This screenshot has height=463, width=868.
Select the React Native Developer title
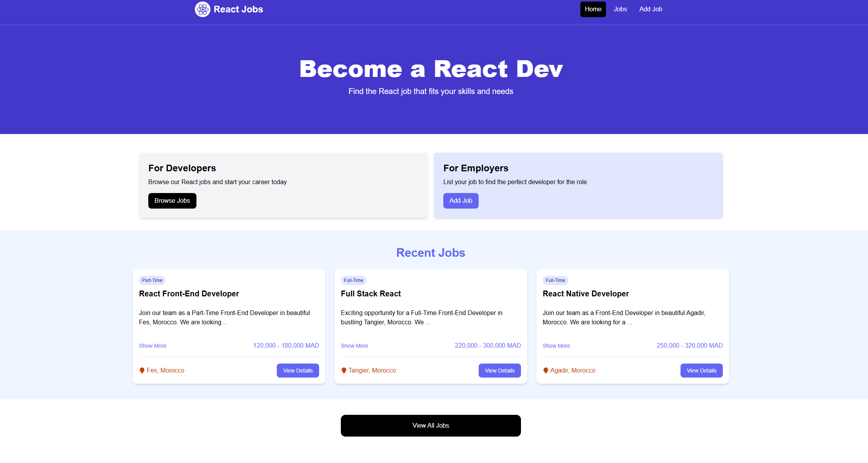pos(586,294)
